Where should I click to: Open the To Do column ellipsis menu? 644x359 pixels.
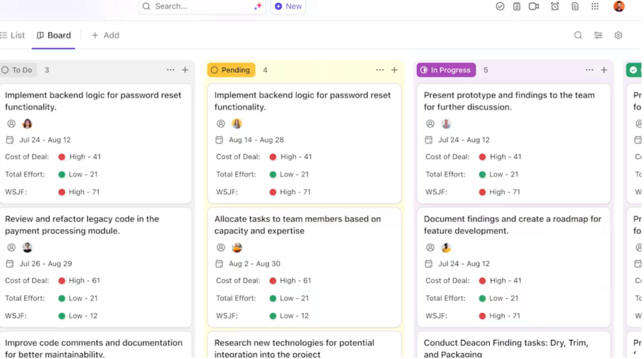click(171, 70)
